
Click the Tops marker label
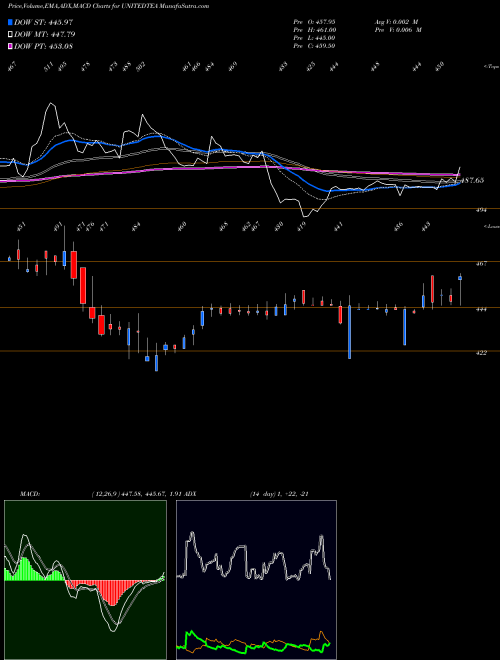pyautogui.click(x=491, y=67)
